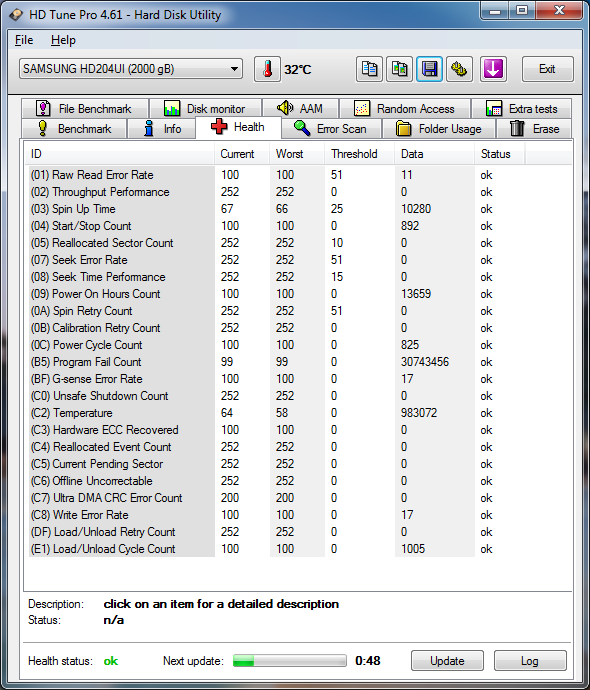Image resolution: width=590 pixels, height=690 pixels.
Task: Switch to the File Benchmark tab
Action: click(x=85, y=108)
